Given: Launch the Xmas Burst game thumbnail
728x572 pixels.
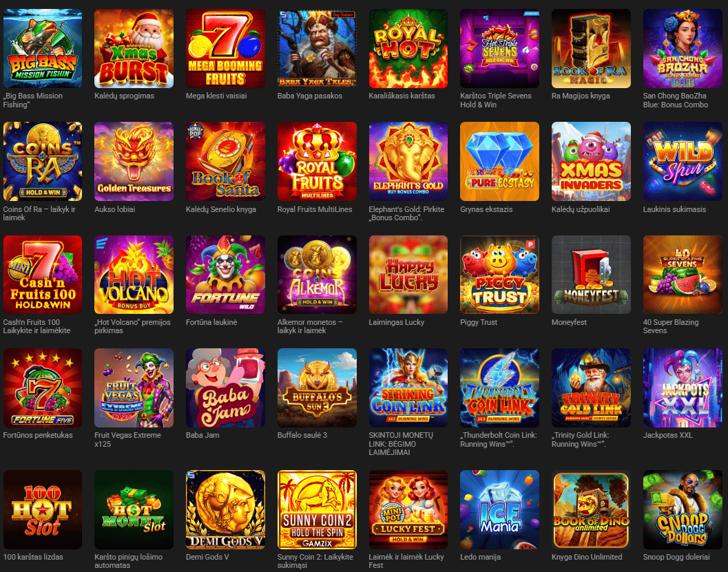Looking at the screenshot, I should point(134,48).
